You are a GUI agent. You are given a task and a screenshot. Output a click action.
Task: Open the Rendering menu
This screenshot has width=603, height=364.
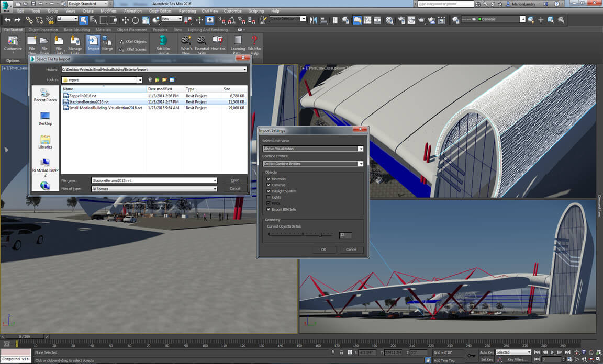187,10
